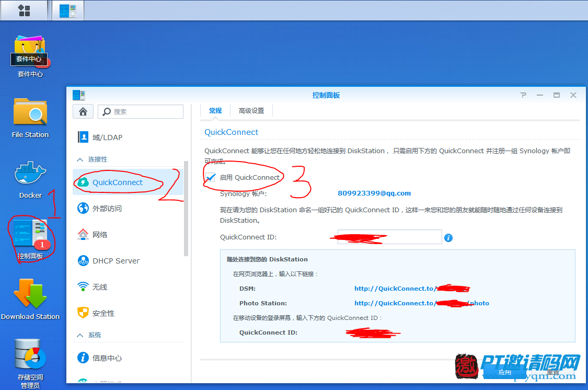Open the Photo Station QuickConnect link
The width and height of the screenshot is (588, 390).
click(421, 303)
